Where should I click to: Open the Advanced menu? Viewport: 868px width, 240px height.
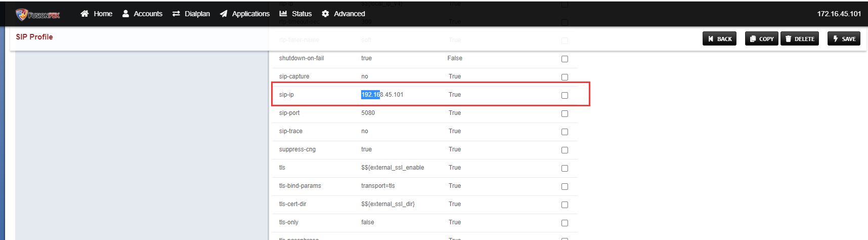tap(343, 14)
